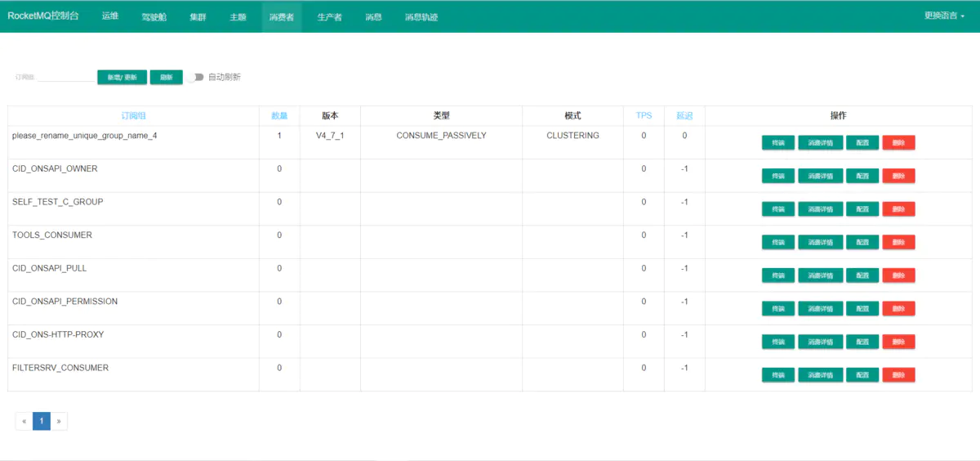Sort by the 订阅组 column header
The image size is (980, 461).
click(x=134, y=116)
